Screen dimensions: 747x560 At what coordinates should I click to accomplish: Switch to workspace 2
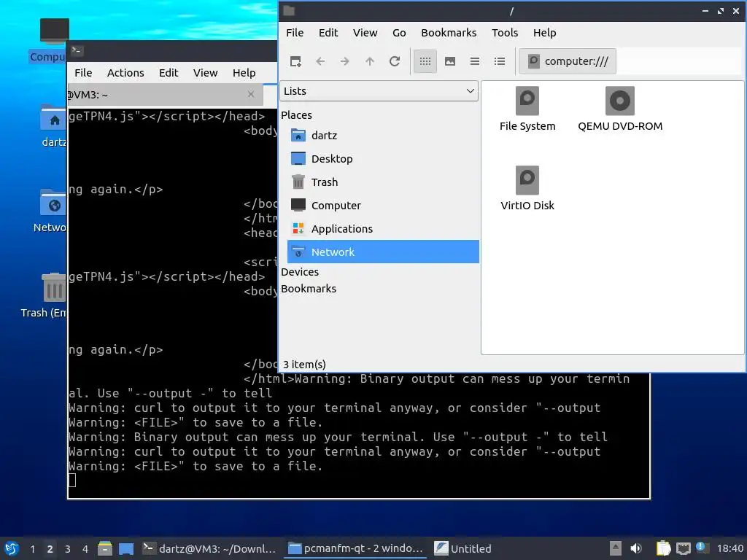[50, 549]
